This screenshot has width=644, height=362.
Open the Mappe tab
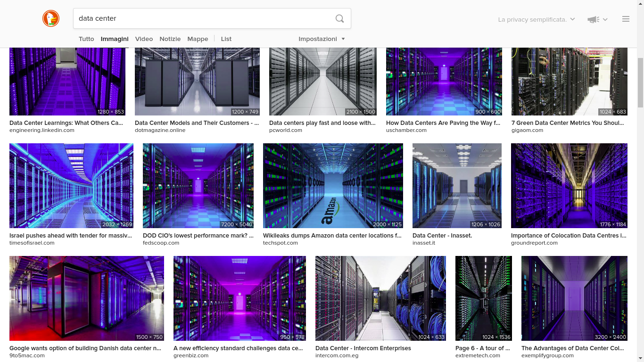point(198,39)
